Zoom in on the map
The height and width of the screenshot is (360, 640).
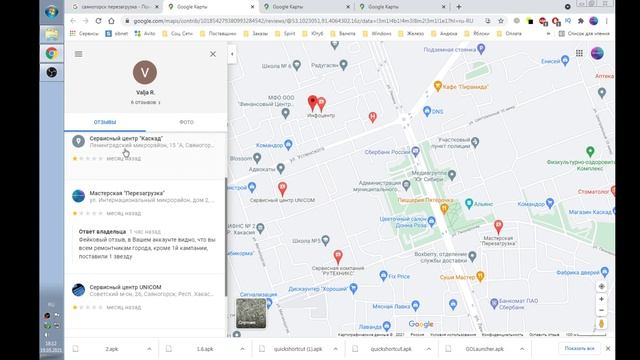pyautogui.click(x=601, y=299)
